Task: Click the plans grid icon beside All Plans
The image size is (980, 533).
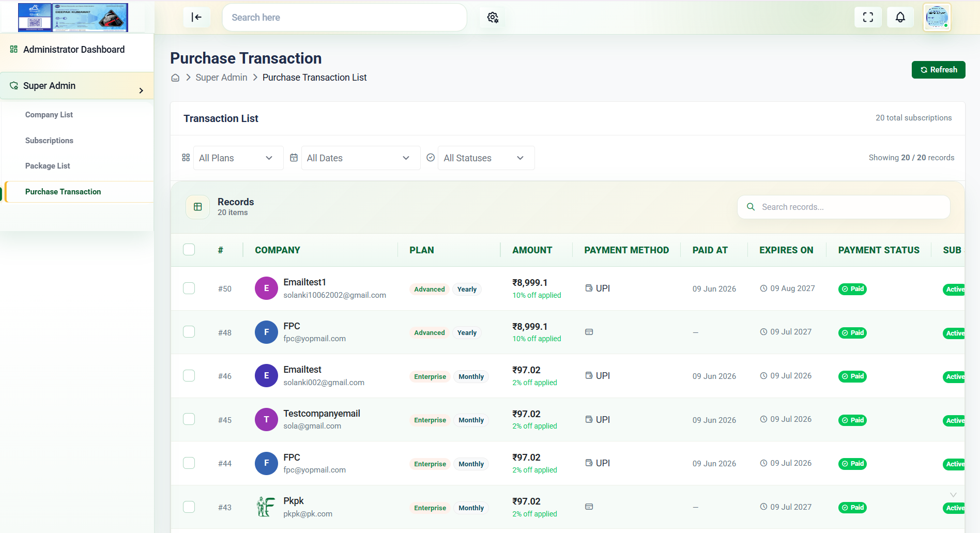Action: click(186, 158)
